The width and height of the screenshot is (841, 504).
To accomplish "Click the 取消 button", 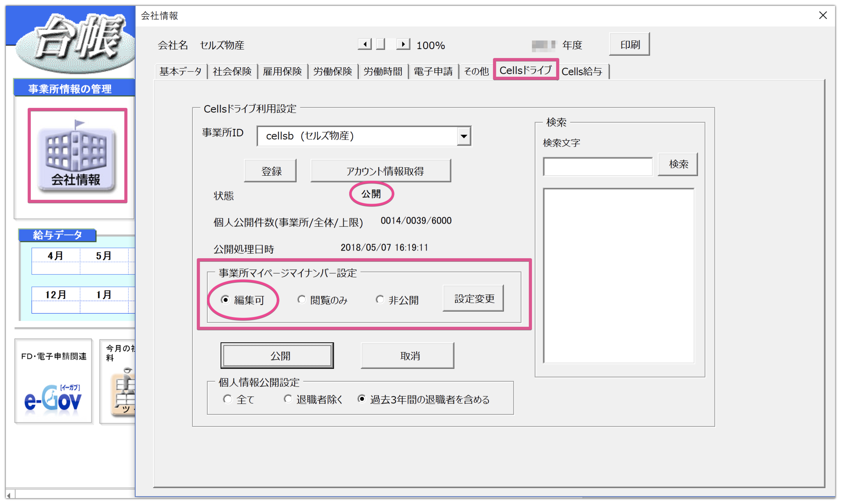I will click(407, 356).
